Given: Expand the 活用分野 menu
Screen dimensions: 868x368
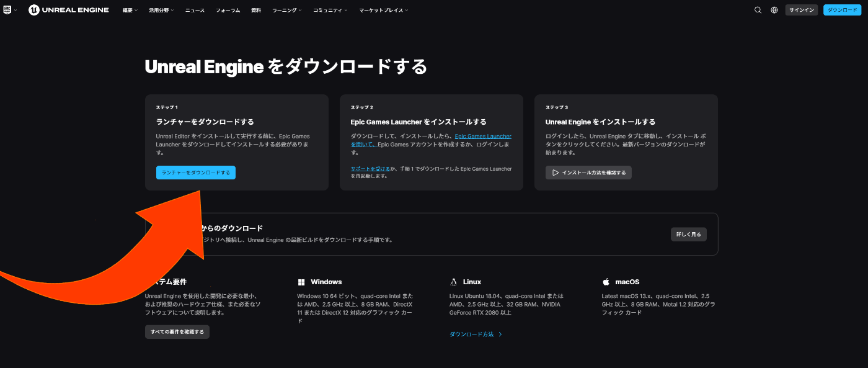Looking at the screenshot, I should point(161,11).
